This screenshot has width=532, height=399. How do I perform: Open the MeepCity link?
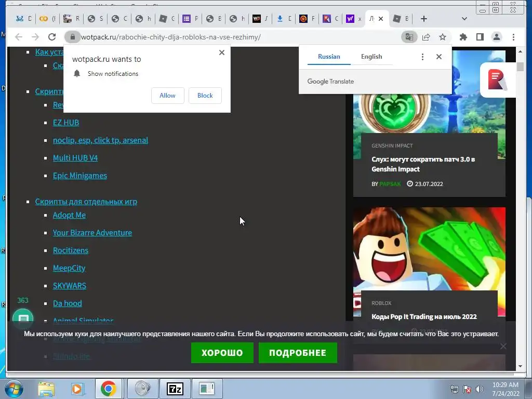click(x=69, y=268)
